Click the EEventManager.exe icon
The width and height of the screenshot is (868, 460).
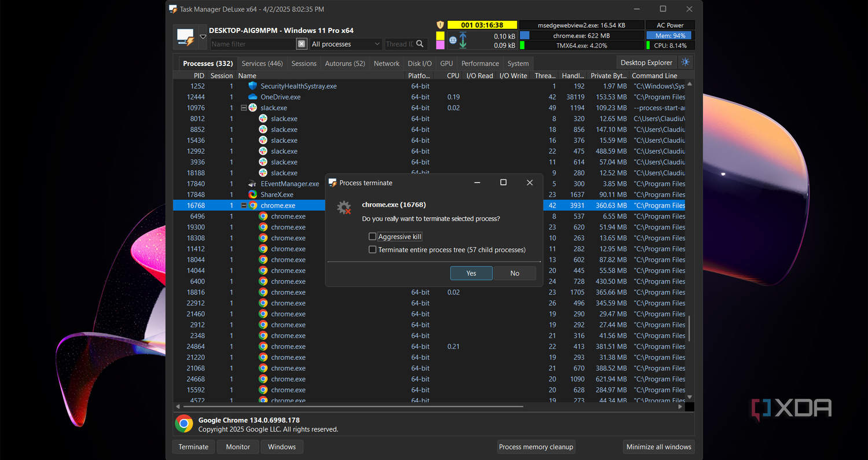[x=253, y=183]
